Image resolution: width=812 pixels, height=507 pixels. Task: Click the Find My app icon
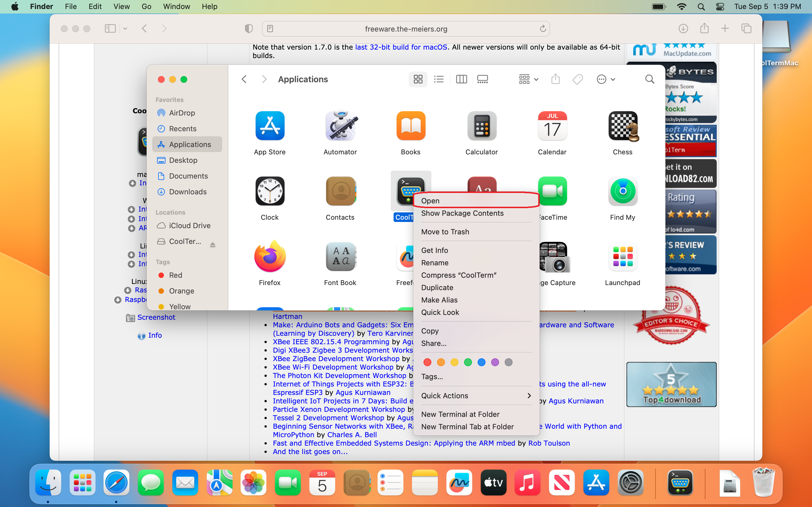pyautogui.click(x=623, y=192)
